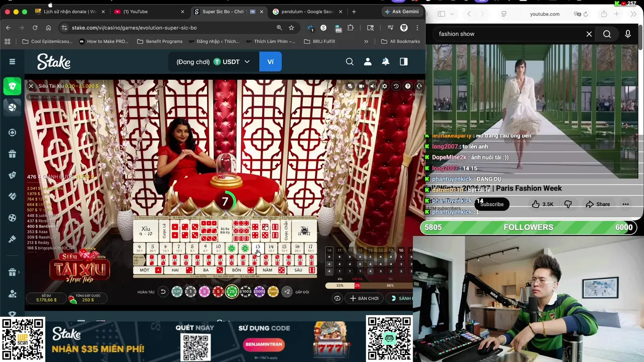Screen dimensions: 644x362
Task: Bookmark this page with star icon
Action: pos(291,28)
